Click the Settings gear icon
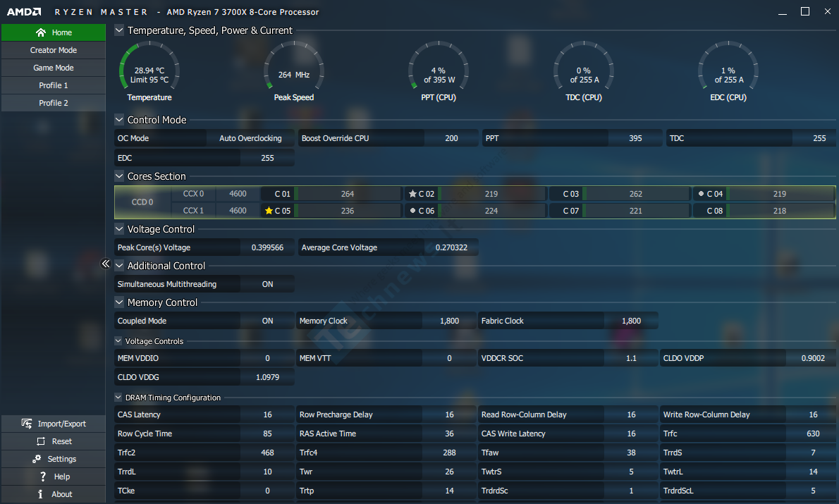This screenshot has width=839, height=504. point(37,459)
